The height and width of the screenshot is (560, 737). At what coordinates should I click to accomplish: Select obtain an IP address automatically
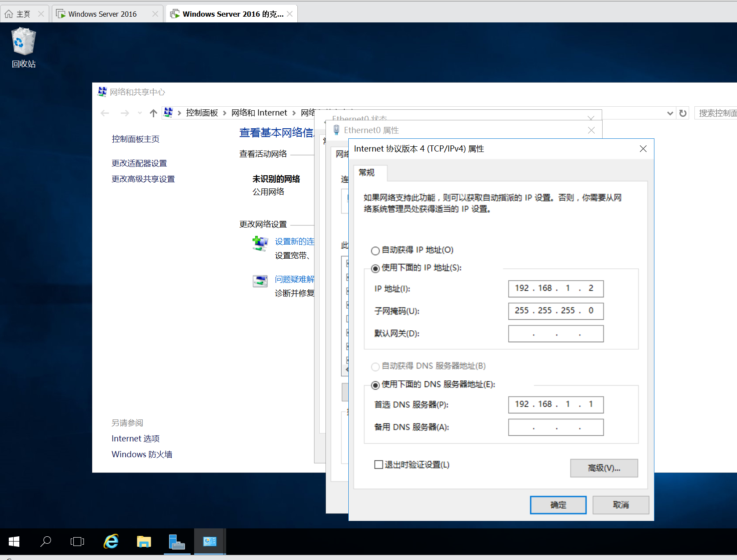pyautogui.click(x=375, y=250)
